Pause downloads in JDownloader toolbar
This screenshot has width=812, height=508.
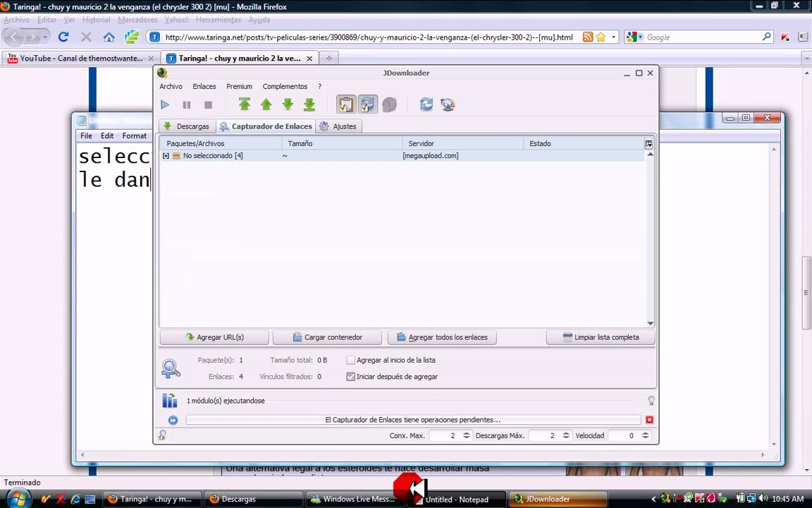point(186,104)
